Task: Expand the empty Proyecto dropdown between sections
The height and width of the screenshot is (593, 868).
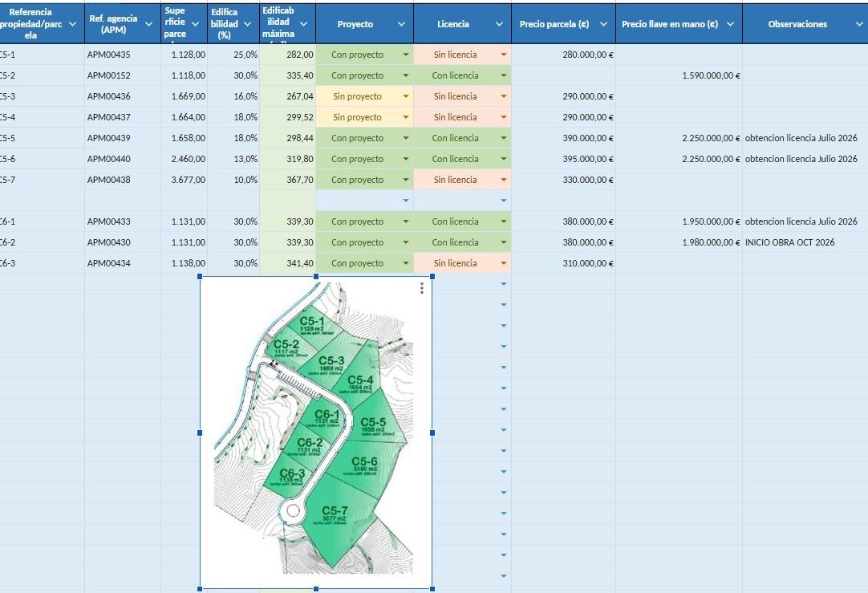Action: [406, 201]
